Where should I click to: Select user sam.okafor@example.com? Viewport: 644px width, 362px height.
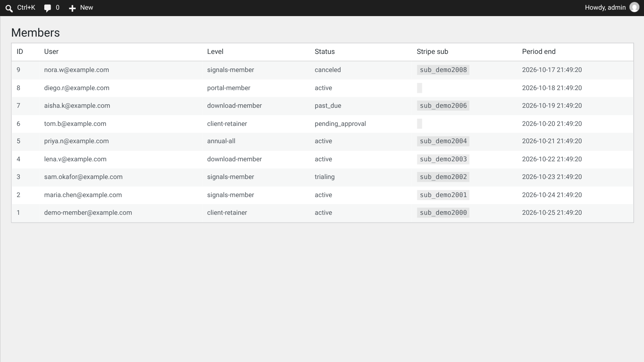click(83, 177)
